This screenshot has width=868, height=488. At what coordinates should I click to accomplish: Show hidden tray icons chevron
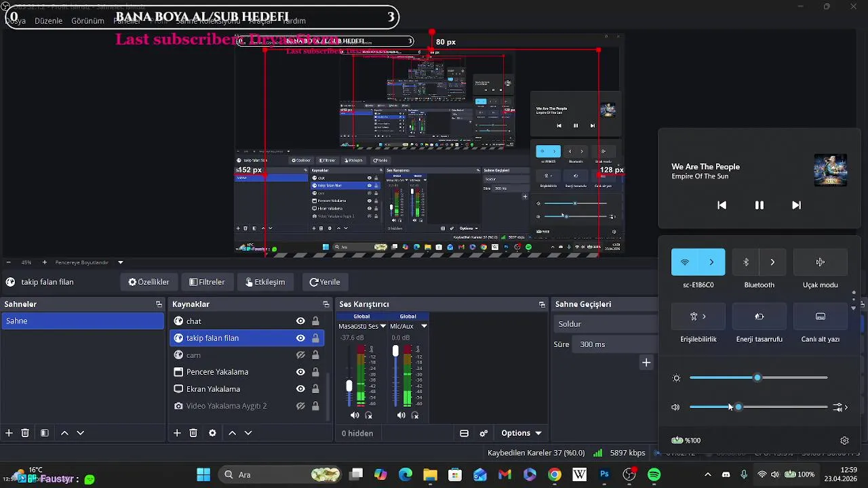707,474
